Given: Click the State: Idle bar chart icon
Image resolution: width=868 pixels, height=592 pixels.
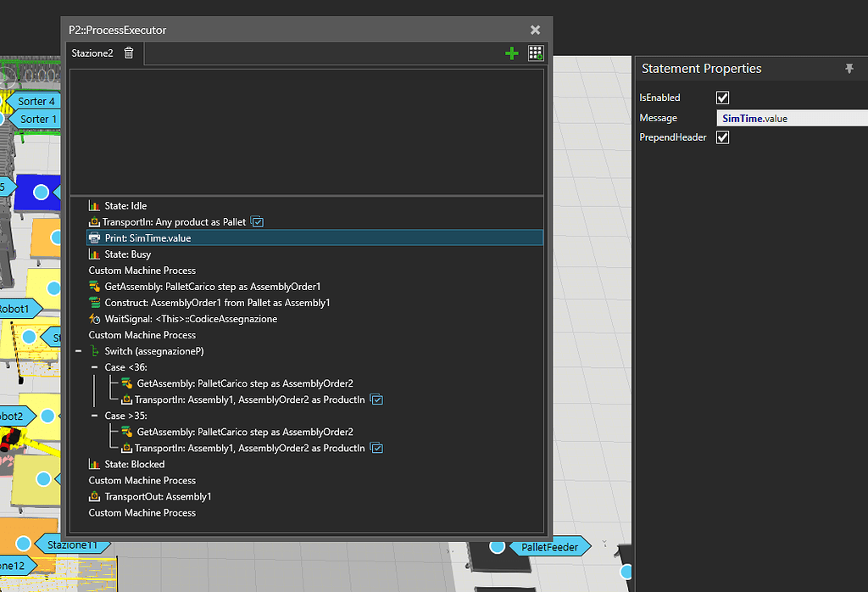Looking at the screenshot, I should click(94, 205).
